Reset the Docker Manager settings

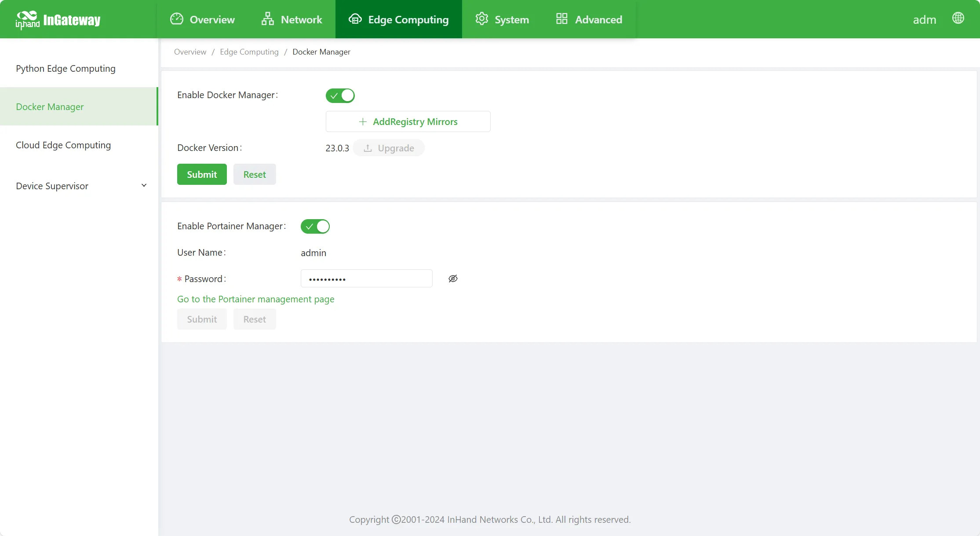[x=255, y=174]
